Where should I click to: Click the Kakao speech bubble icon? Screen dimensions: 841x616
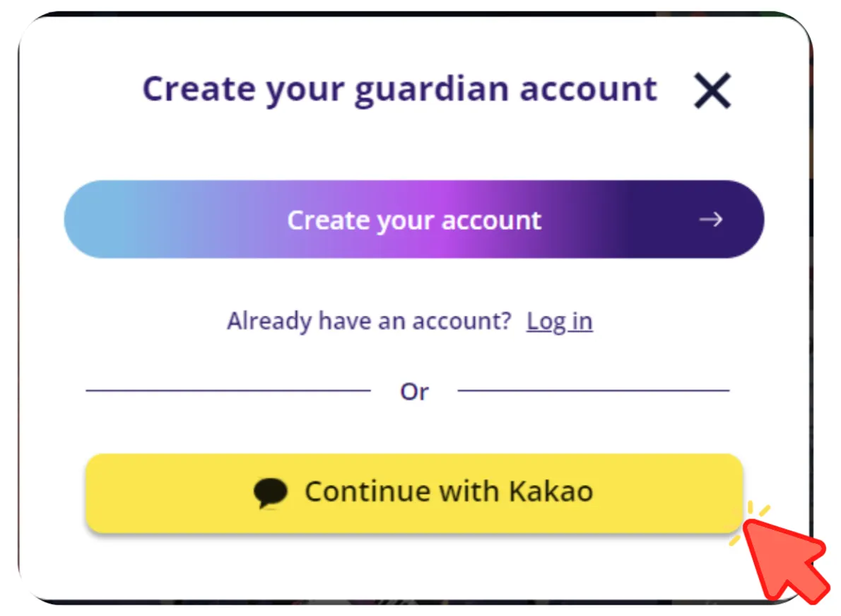[x=270, y=492]
